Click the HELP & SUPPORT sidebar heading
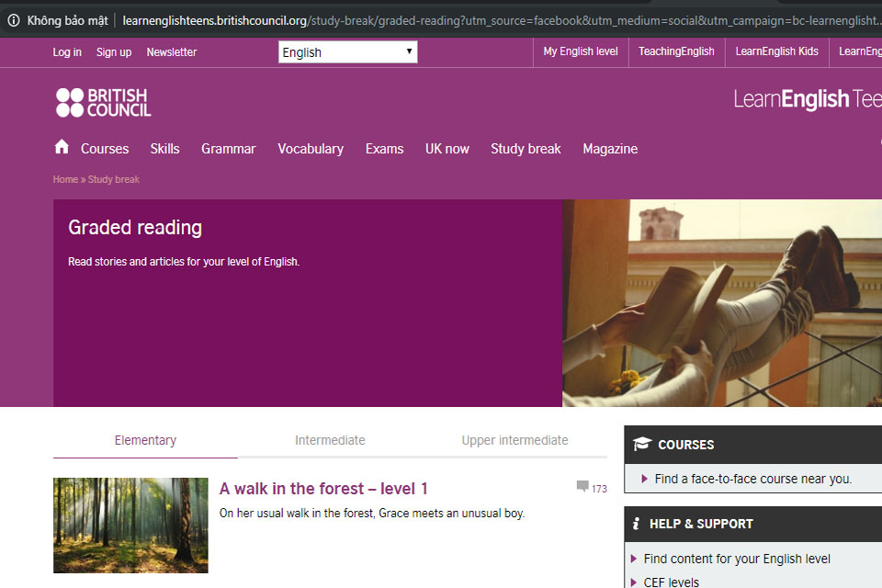 point(701,524)
